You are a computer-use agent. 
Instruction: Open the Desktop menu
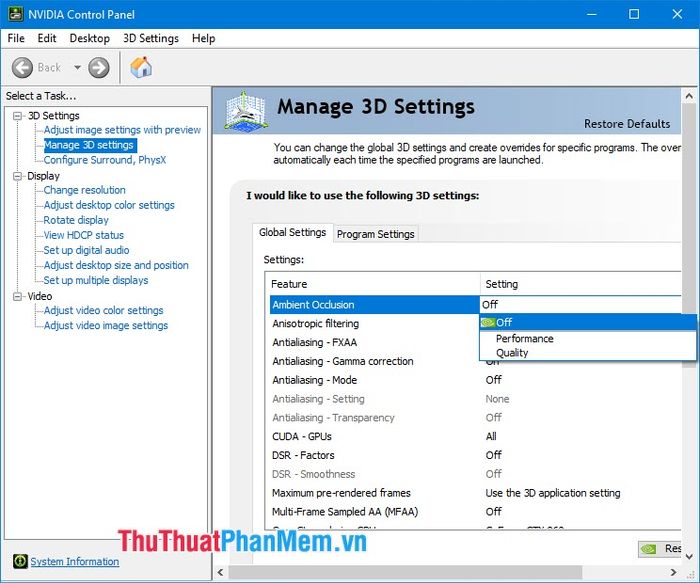coord(90,38)
